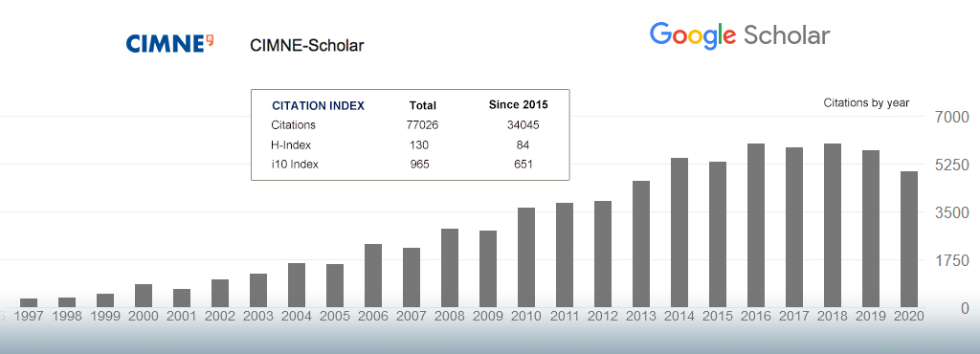Click the Since 2015 column header
Viewport: 980px width, 354px height.
pyautogui.click(x=518, y=104)
